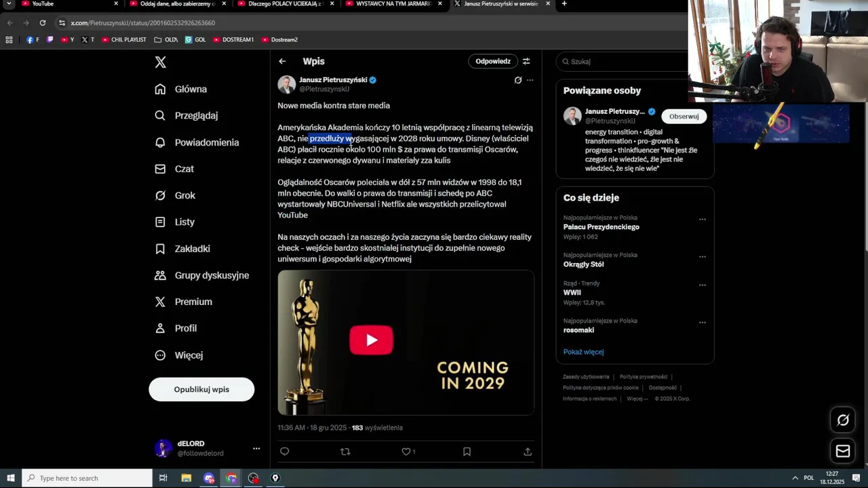Open the WWII trend
868x488 pixels.
[572, 293]
